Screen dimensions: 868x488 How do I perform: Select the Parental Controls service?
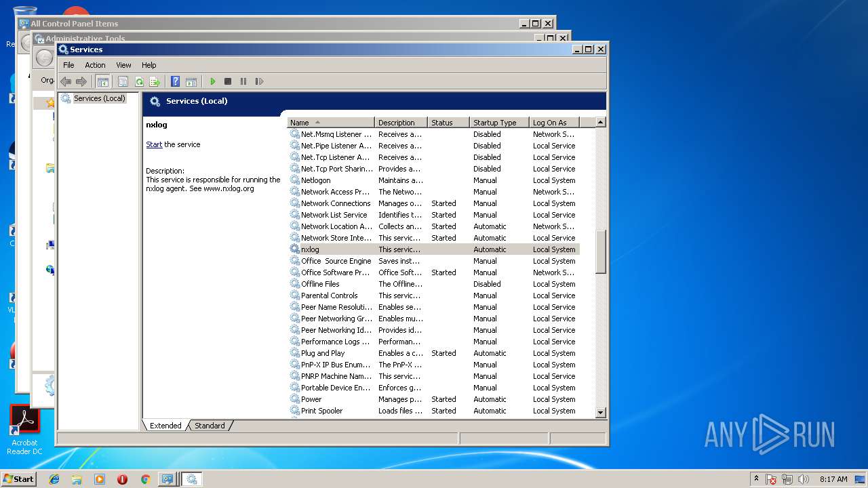[434, 296]
